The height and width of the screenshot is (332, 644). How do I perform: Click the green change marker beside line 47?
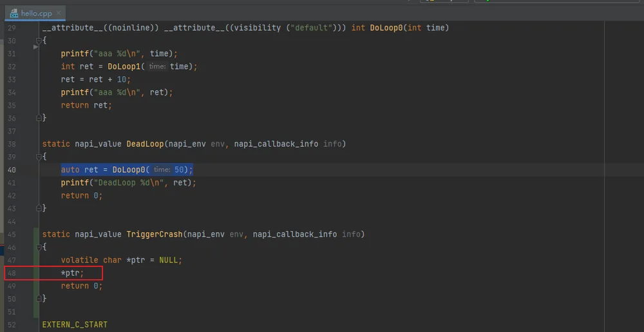(37, 260)
